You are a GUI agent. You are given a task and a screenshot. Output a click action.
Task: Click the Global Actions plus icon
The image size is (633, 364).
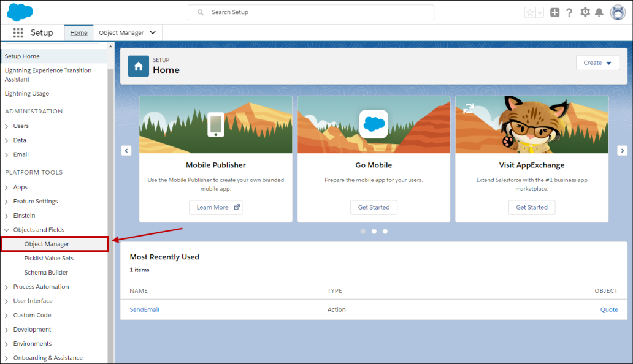point(554,12)
